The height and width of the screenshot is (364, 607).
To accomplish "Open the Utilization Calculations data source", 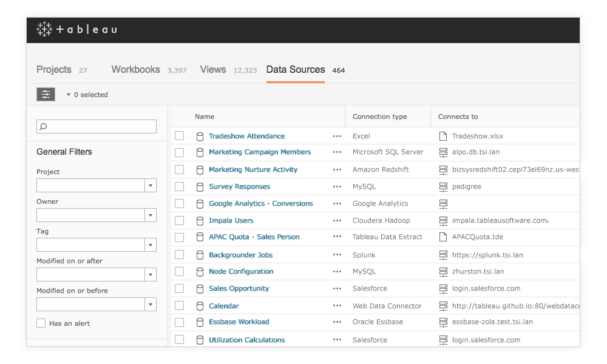I will 246,340.
